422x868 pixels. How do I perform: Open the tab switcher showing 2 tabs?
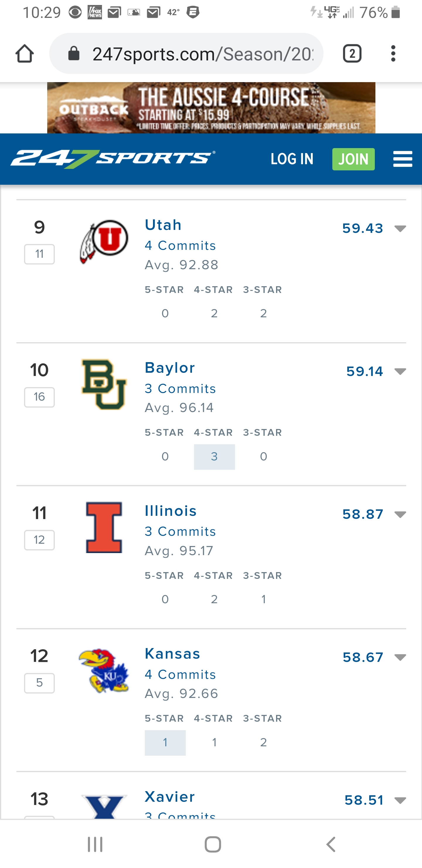point(352,54)
